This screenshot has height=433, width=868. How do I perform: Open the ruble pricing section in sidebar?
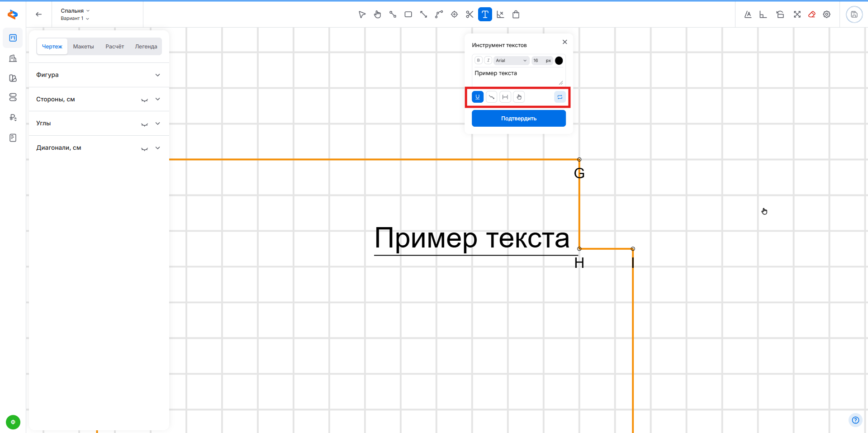13,118
